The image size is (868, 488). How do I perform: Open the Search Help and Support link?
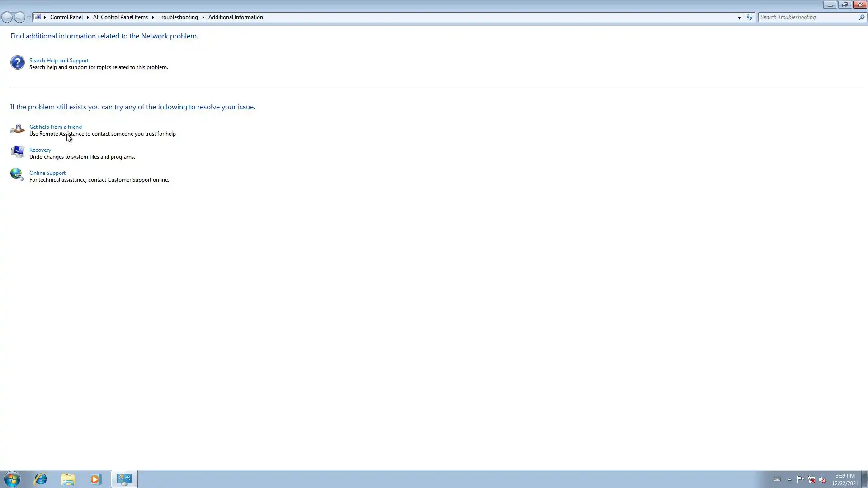pos(59,60)
